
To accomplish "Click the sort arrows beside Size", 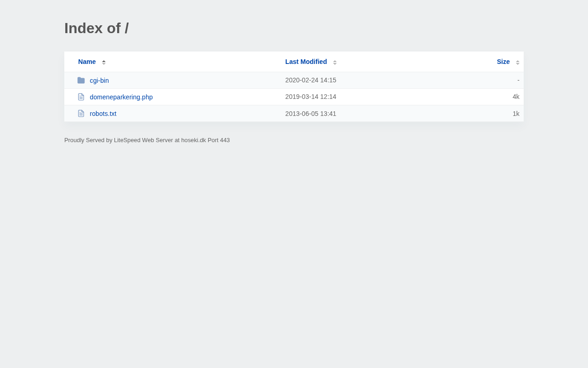I will point(518,62).
